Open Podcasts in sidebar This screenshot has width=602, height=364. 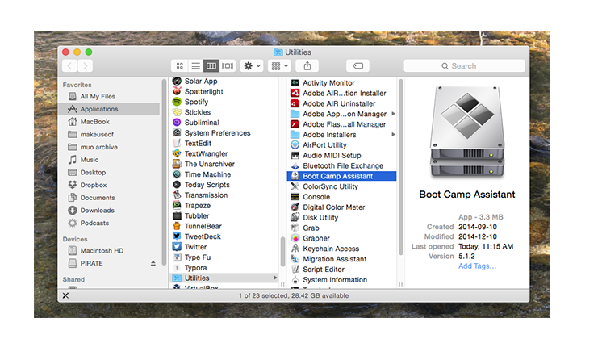point(94,223)
